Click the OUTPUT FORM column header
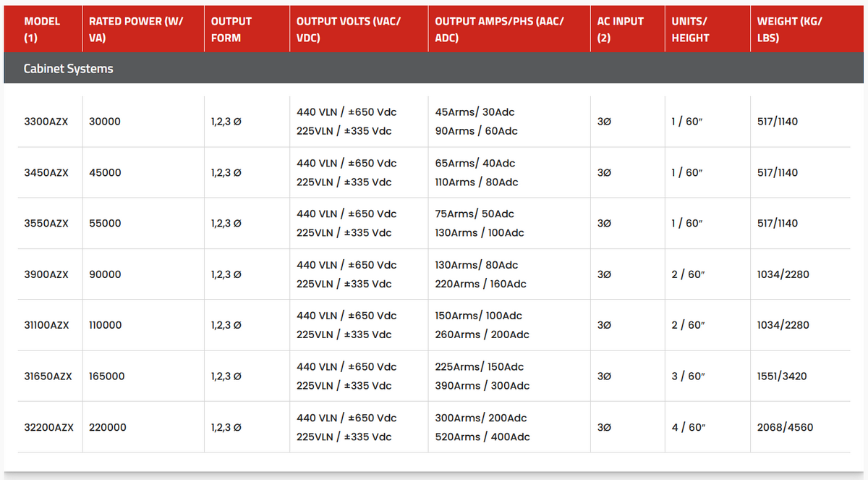The width and height of the screenshot is (868, 480). (231, 30)
